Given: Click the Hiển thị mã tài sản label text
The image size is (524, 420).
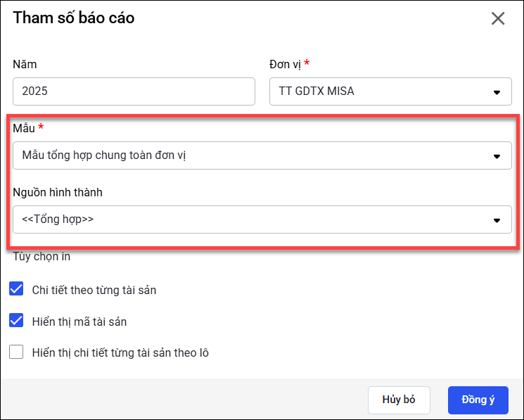Looking at the screenshot, I should pos(79,322).
